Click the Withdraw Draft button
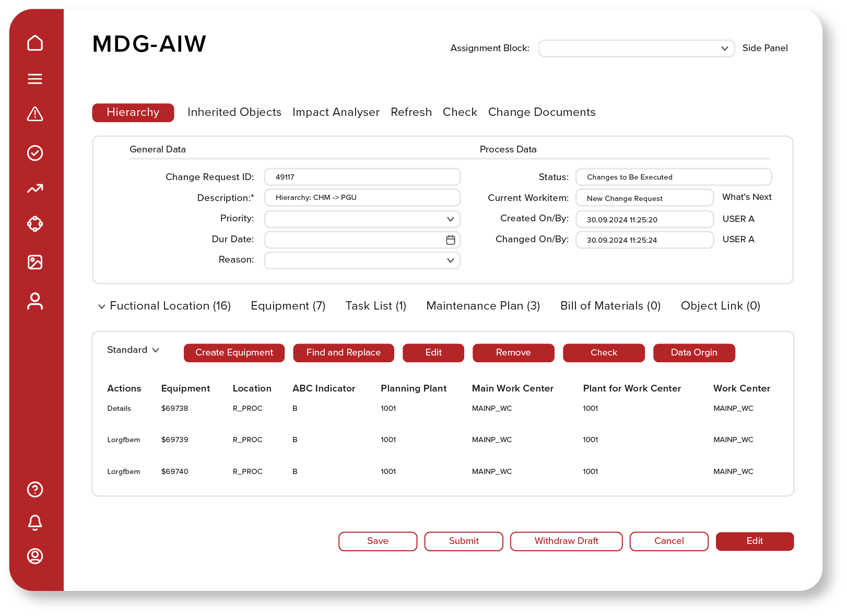The height and width of the screenshot is (616, 847). [566, 541]
